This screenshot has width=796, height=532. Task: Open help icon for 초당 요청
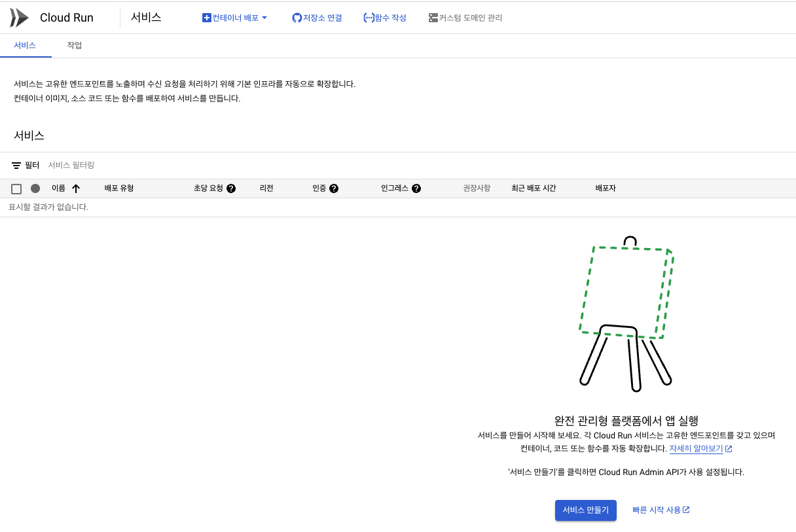pyautogui.click(x=231, y=188)
